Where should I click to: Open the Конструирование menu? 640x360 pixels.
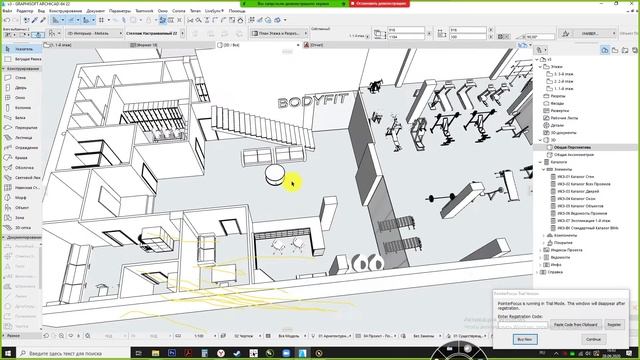point(65,11)
